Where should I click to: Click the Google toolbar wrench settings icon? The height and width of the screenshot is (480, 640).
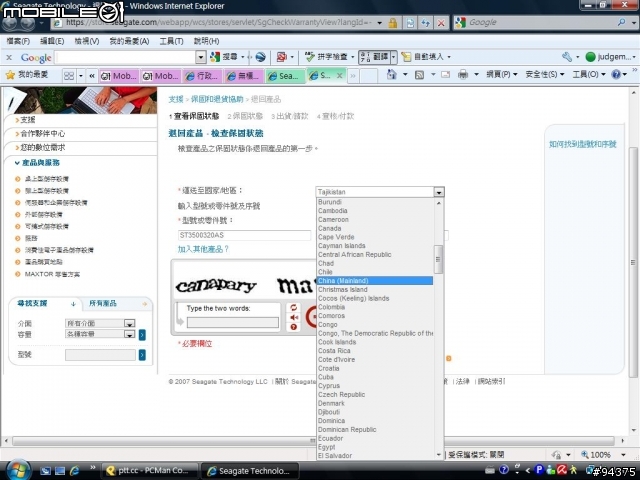[567, 57]
